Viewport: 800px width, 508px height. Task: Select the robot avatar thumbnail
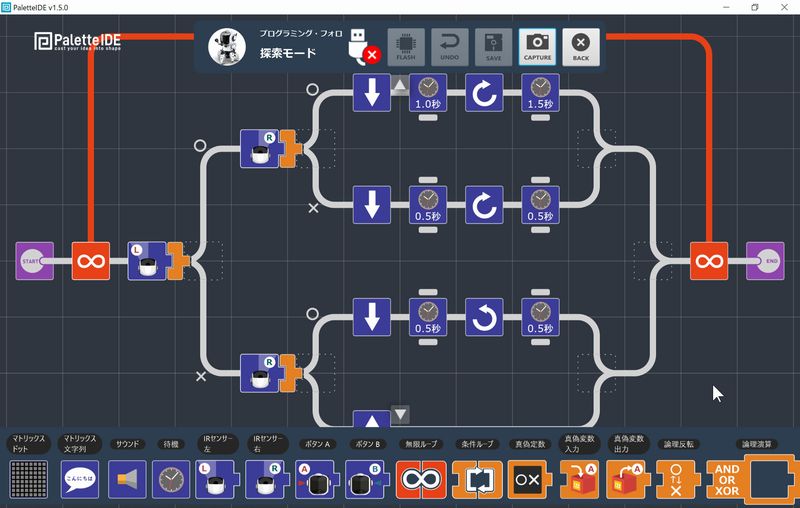click(227, 46)
